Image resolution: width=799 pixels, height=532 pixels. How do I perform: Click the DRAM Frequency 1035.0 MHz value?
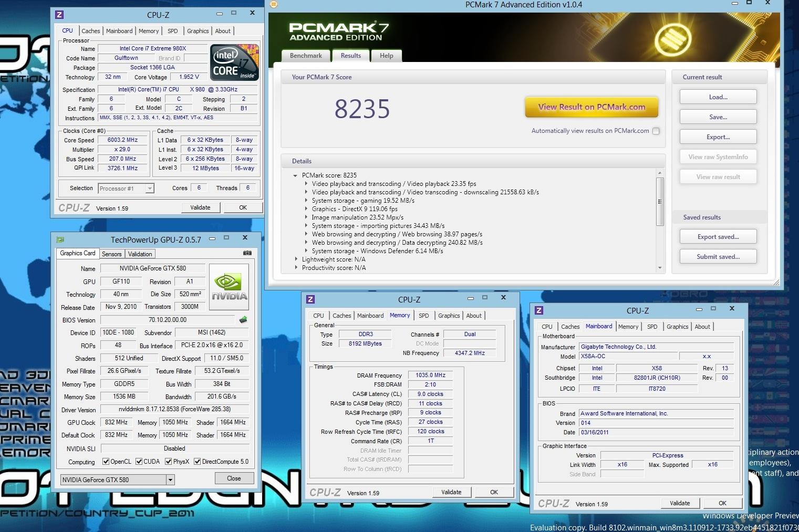click(x=430, y=375)
